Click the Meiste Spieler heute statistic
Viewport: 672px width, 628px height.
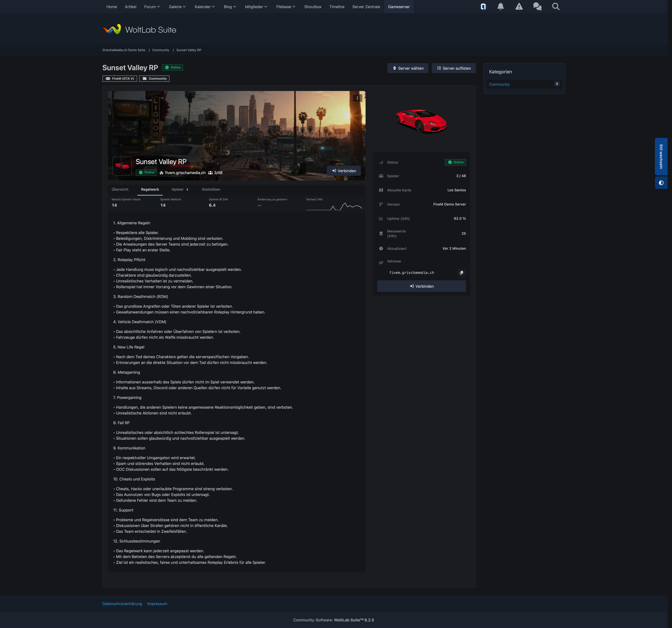pos(126,203)
